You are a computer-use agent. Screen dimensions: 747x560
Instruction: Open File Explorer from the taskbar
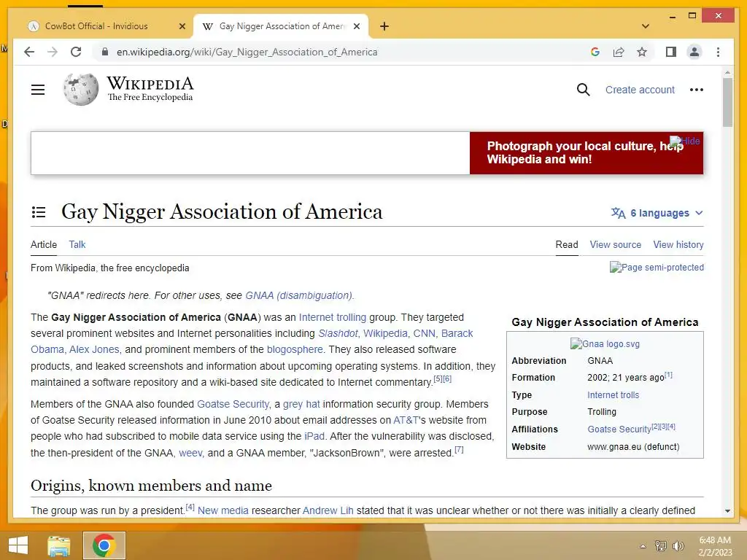coord(59,545)
